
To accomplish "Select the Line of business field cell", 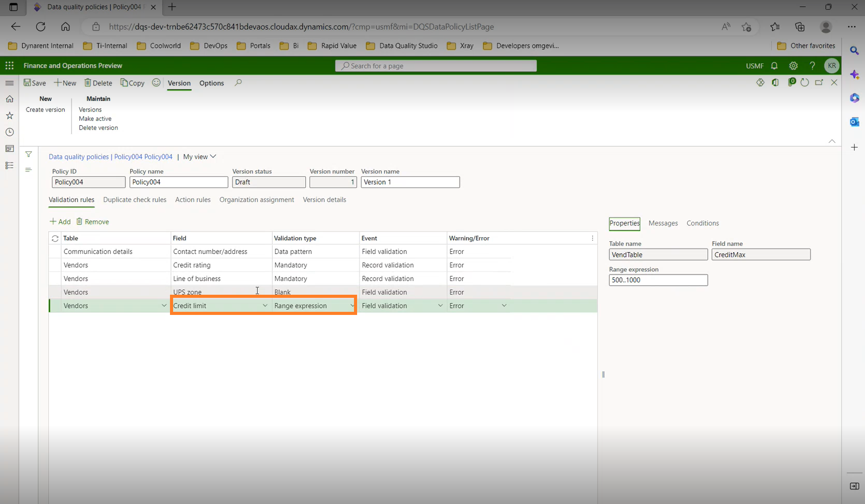I will coord(221,278).
